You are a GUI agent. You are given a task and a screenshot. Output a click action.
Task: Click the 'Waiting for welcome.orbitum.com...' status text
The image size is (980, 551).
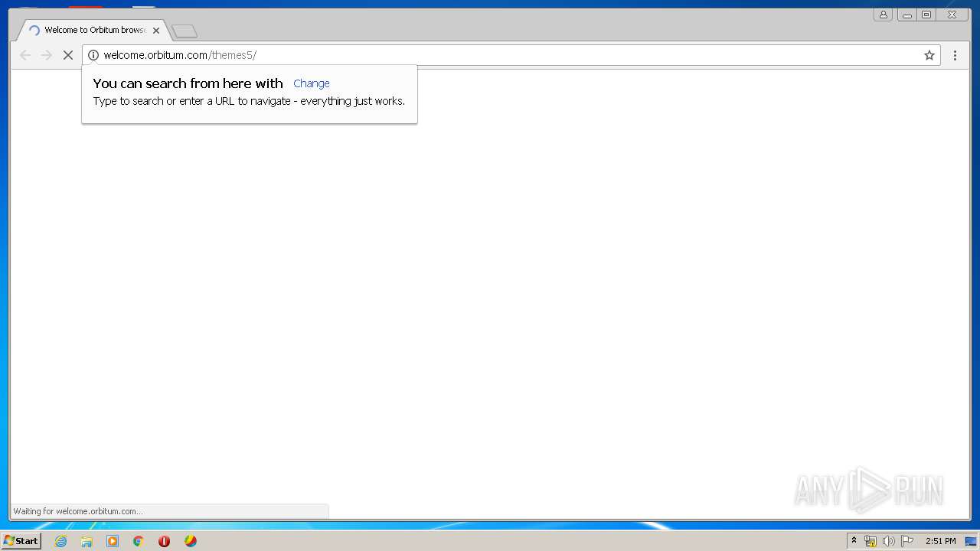[x=78, y=511]
